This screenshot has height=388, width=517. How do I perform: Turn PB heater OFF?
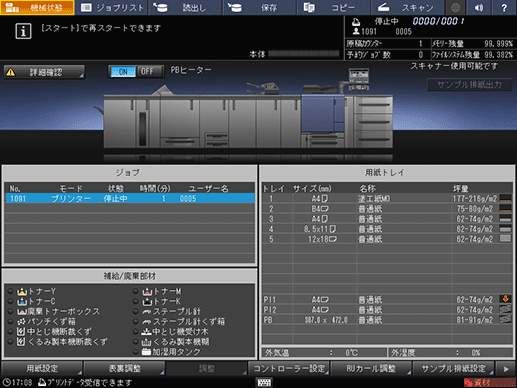147,71
